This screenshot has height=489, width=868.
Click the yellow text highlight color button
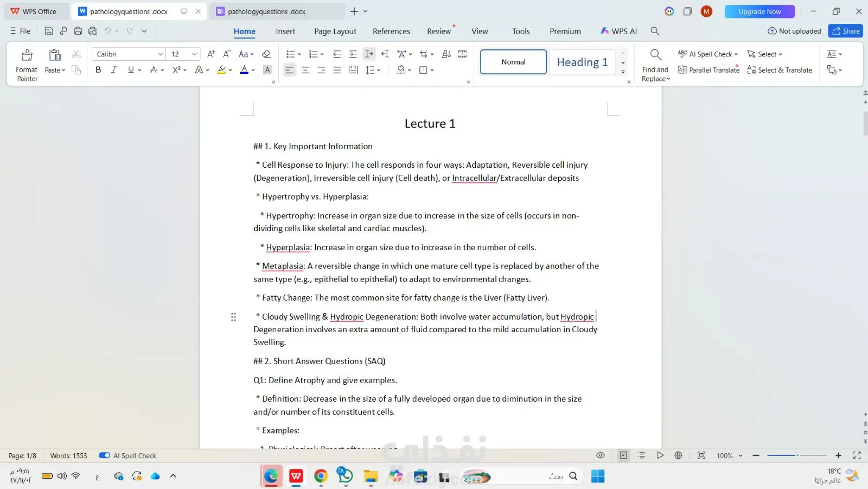pyautogui.click(x=221, y=70)
